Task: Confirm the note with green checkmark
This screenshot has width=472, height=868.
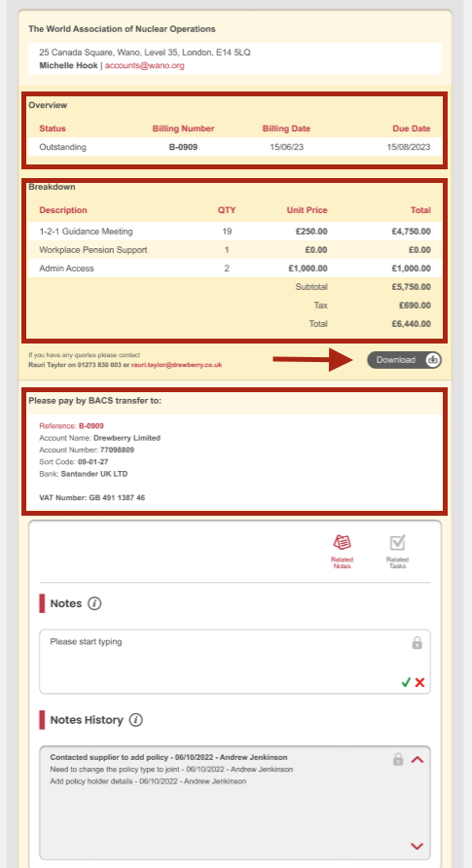Action: coord(406,682)
